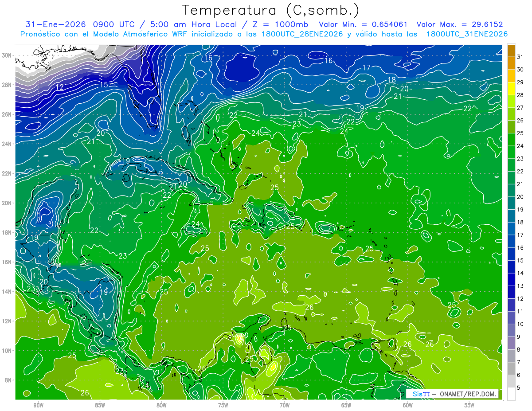Click the '20N' latitude axis label
The image size is (532, 411).
click(8, 203)
